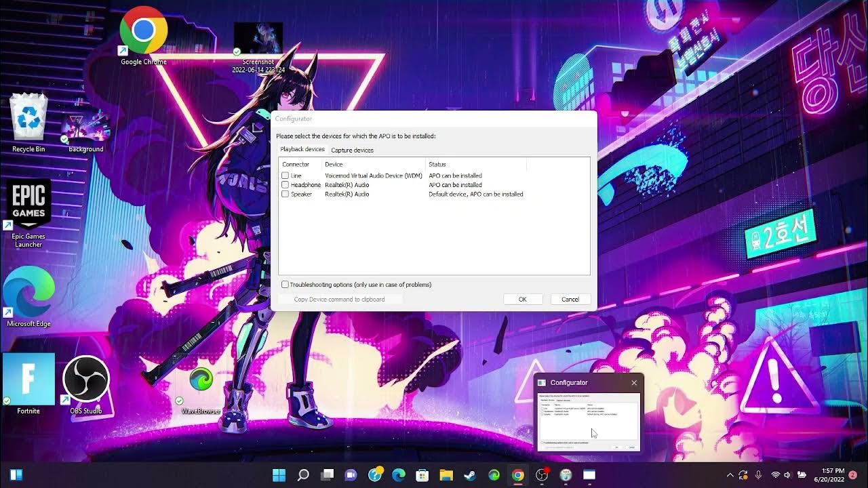Switch to the Playback devices tab
Viewport: 868px width, 488px height.
[302, 149]
